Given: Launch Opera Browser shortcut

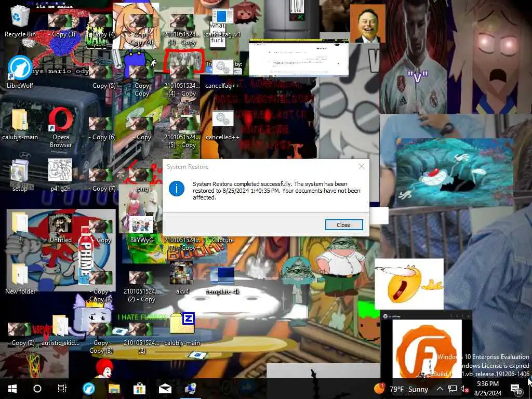Looking at the screenshot, I should [x=61, y=128].
